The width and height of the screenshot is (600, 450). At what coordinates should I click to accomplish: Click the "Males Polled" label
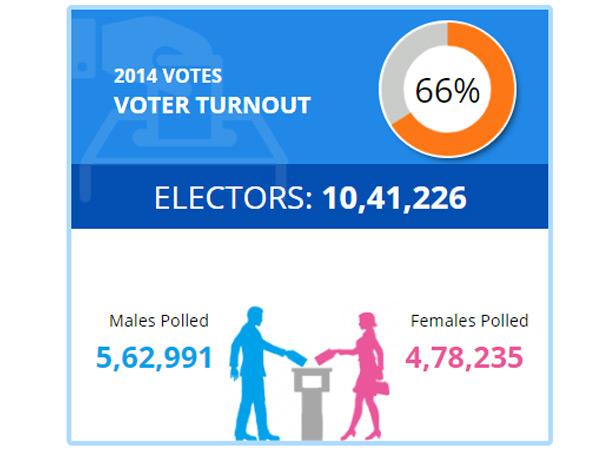point(159,321)
